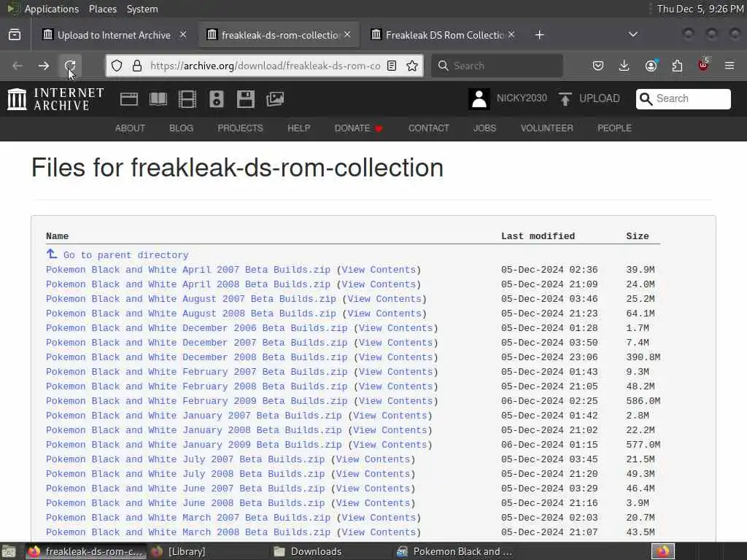Viewport: 747px width, 560px height.
Task: Click the UPLOAD link
Action: pos(600,98)
